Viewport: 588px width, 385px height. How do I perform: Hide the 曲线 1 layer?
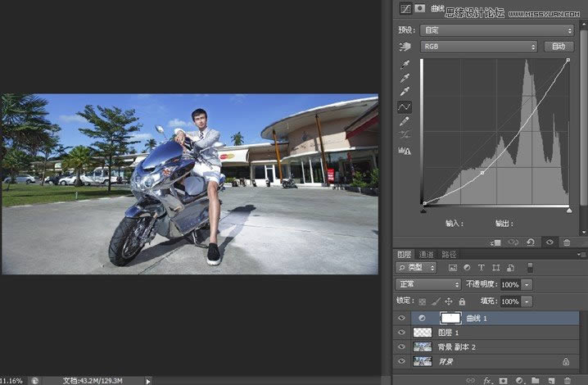[x=401, y=318]
